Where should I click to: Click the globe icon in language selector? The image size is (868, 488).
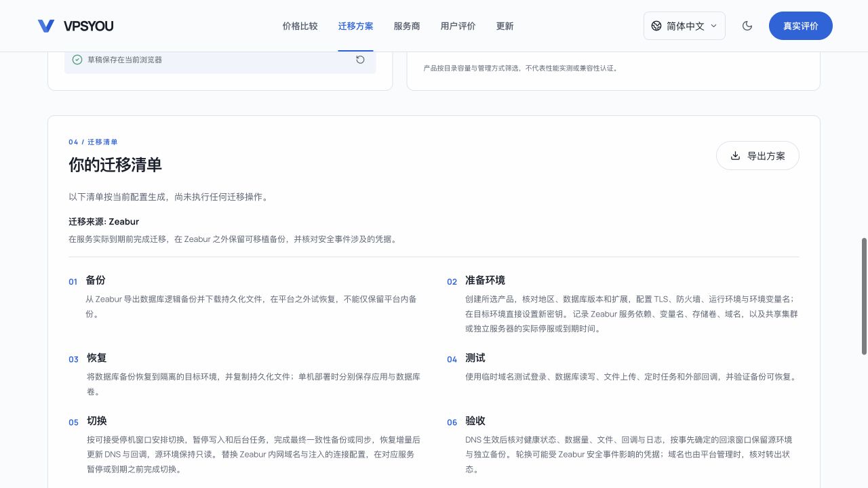pos(656,26)
